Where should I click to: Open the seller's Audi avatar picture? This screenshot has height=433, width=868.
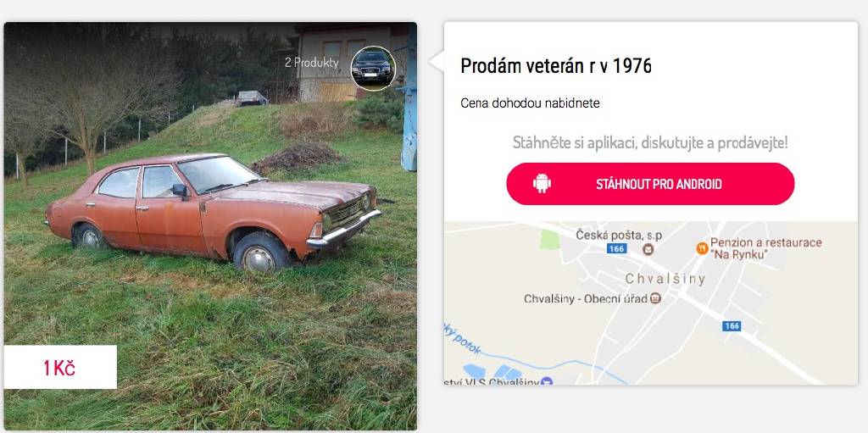(x=373, y=68)
